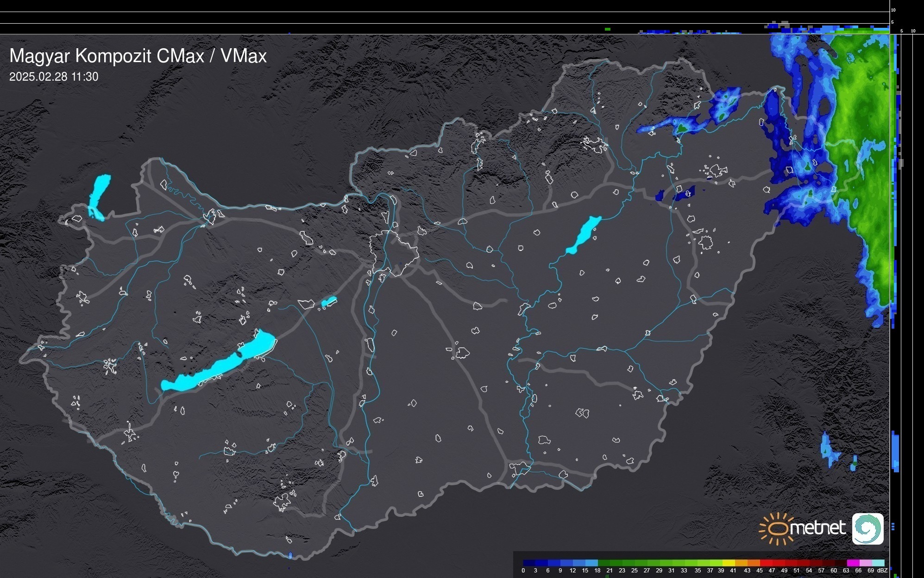924x578 pixels.
Task: Click the orange 43 dBZ swatch
Action: pyautogui.click(x=753, y=563)
